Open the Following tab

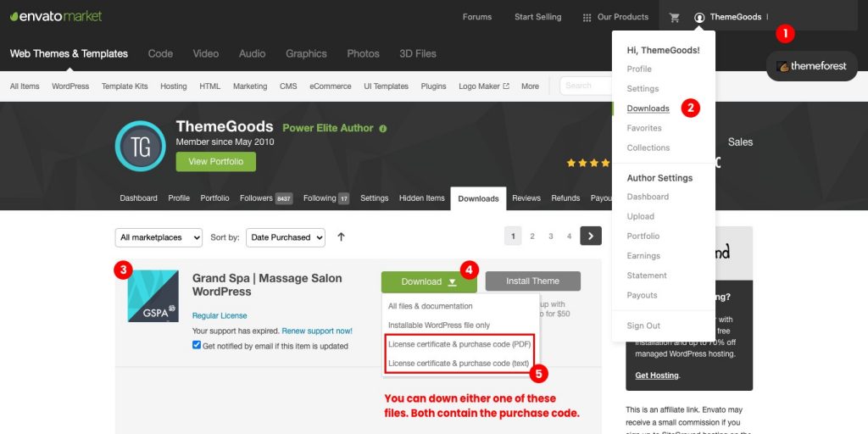326,198
